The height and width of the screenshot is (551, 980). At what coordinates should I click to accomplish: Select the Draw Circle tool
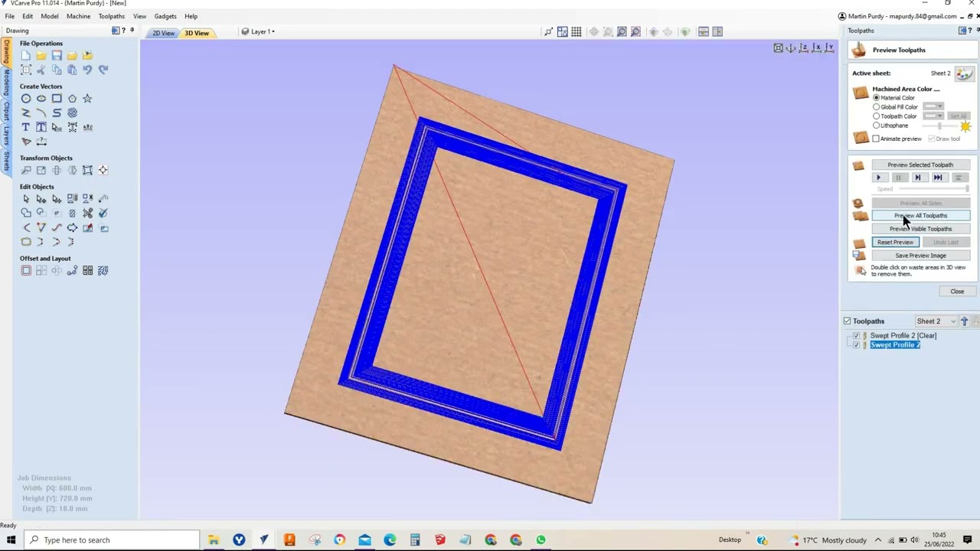click(26, 99)
